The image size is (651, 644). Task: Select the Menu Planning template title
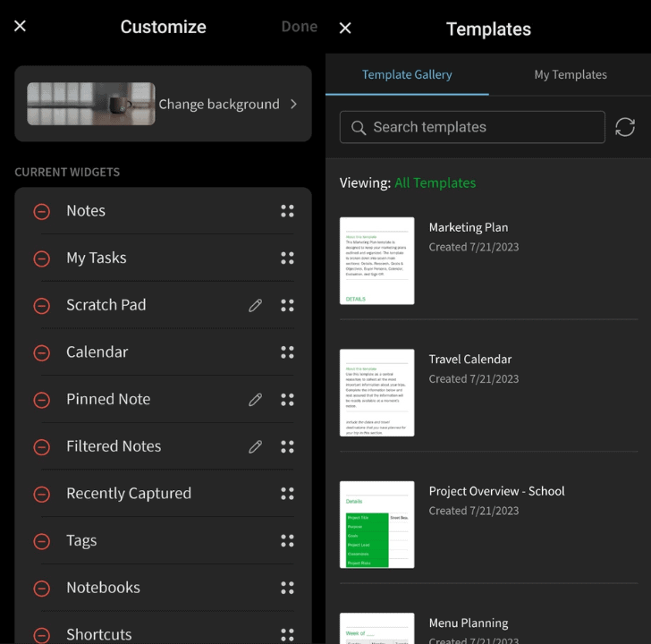pyautogui.click(x=469, y=623)
